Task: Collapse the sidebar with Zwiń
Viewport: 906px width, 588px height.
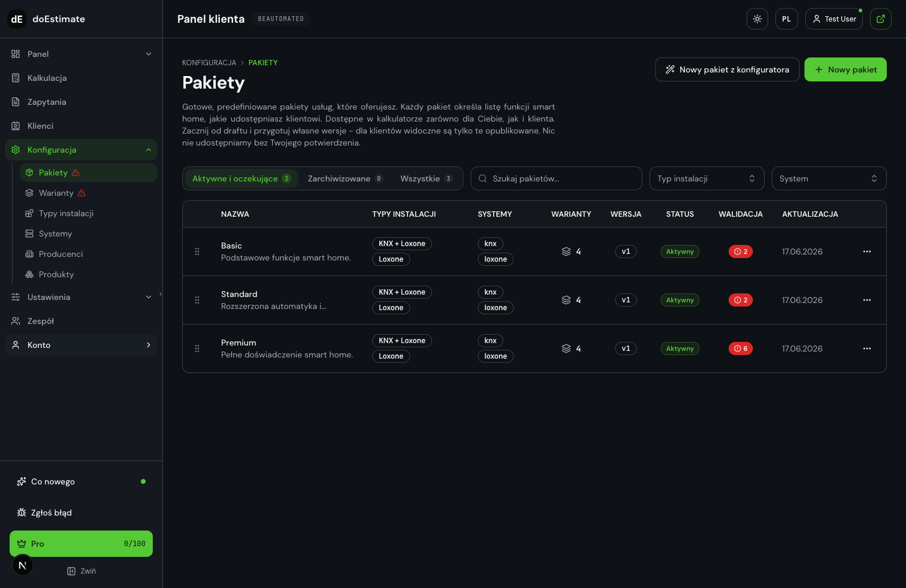Action: click(x=81, y=571)
